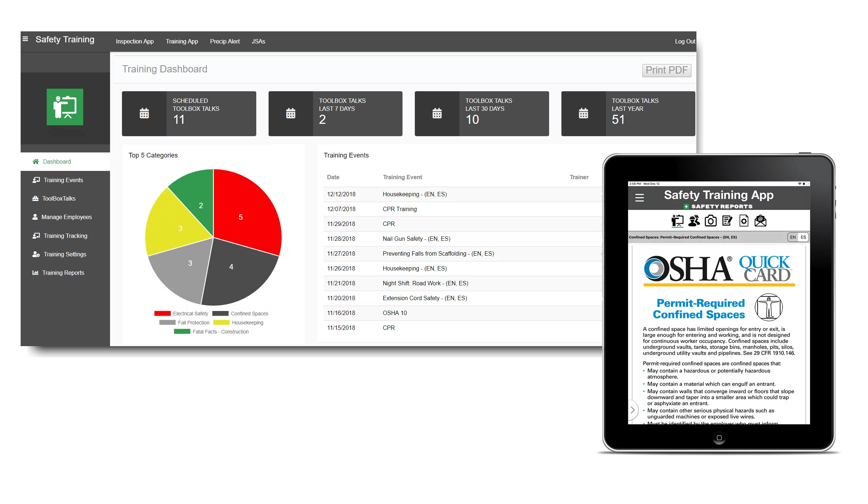The image size is (868, 504).
Task: Open the Nail Gun Safety event row
Action: coord(416,239)
